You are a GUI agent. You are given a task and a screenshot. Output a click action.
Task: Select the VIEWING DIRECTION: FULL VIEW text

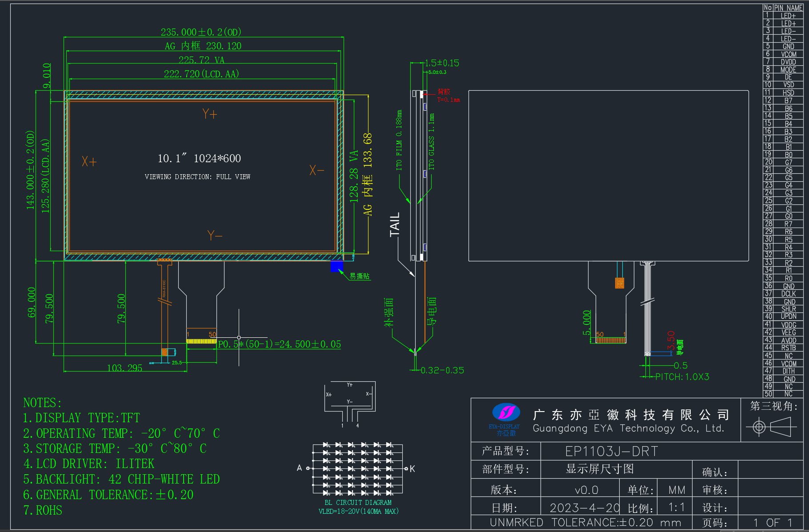pos(197,177)
